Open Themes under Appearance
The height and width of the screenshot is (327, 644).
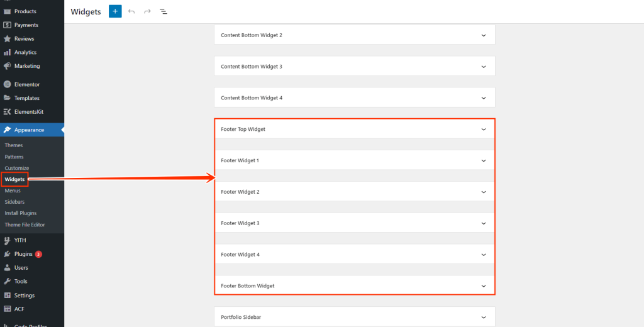coord(14,145)
